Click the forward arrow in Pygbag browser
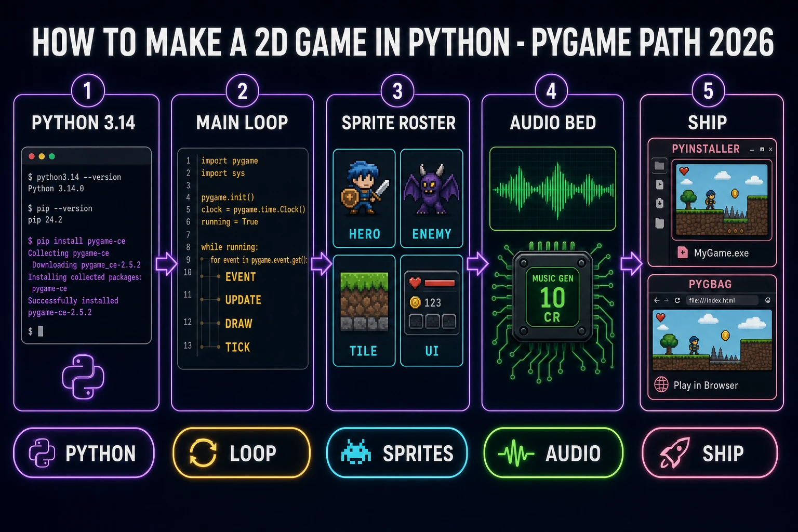 [667, 300]
